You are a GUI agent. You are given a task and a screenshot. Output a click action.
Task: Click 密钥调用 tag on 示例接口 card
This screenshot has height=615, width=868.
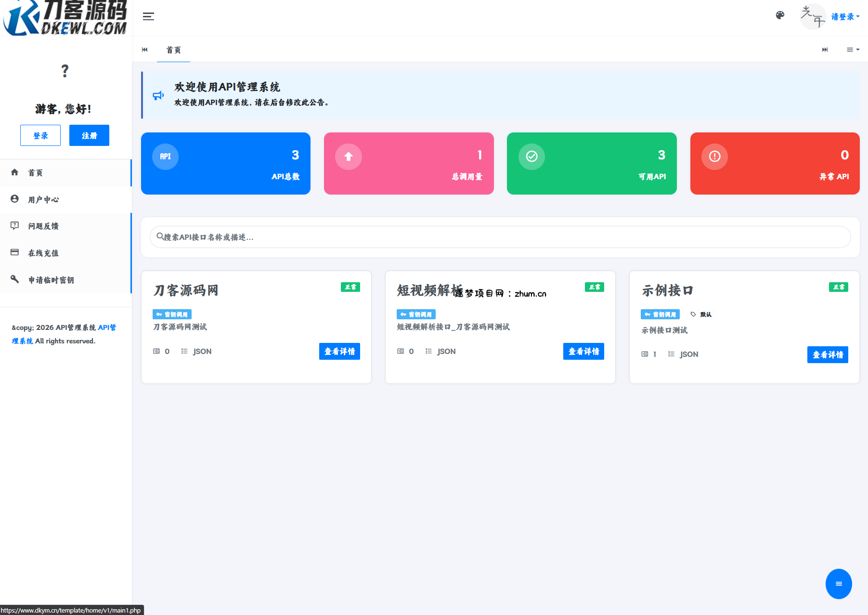pos(661,314)
